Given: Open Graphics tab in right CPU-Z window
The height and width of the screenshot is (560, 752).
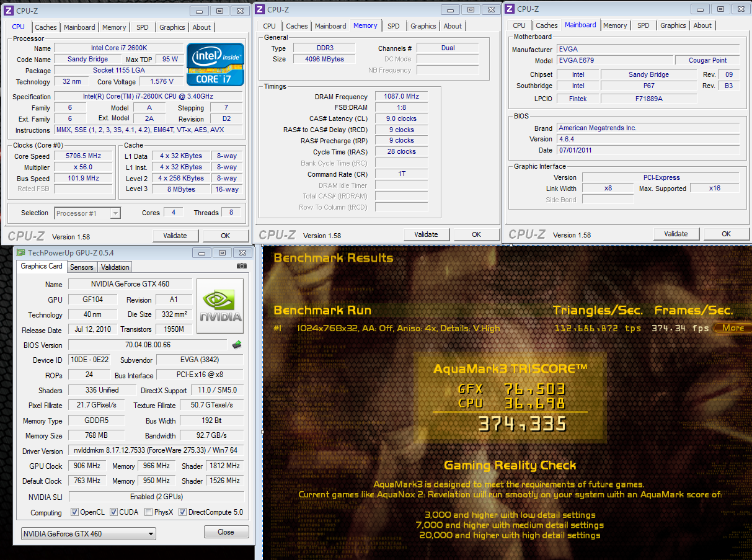Looking at the screenshot, I should 673,25.
